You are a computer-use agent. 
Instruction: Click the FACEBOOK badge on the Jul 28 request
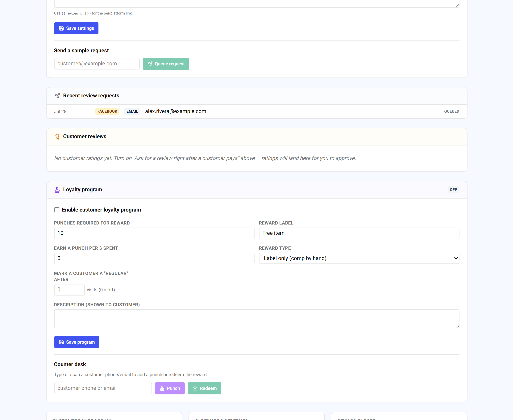[107, 111]
